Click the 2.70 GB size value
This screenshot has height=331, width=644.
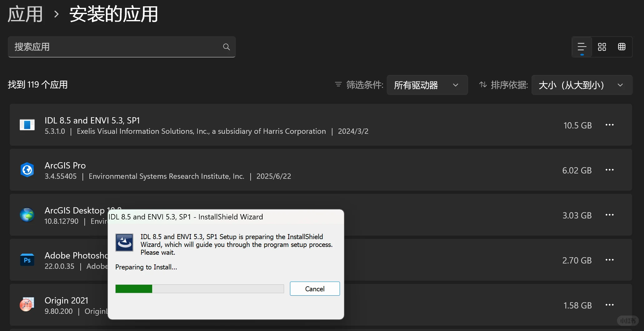point(577,260)
